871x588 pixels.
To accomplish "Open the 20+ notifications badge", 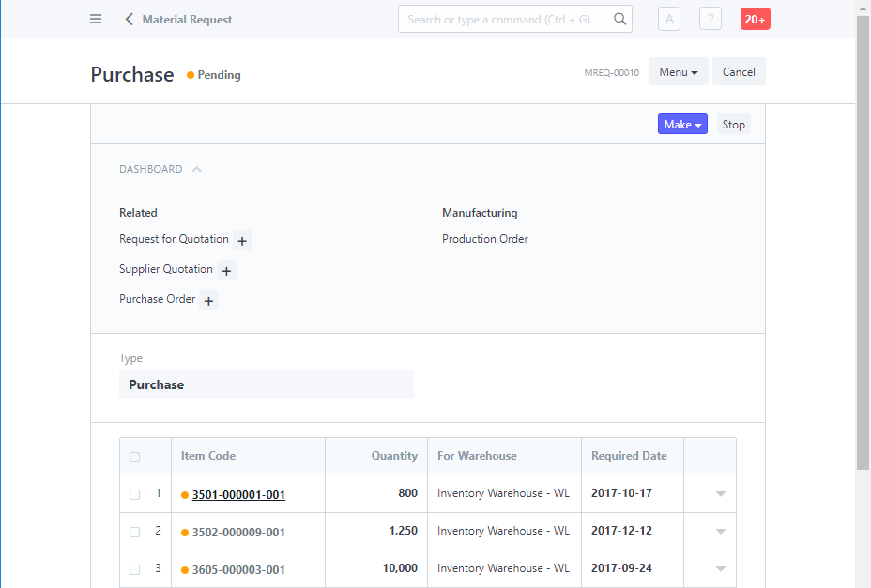I will tap(755, 20).
